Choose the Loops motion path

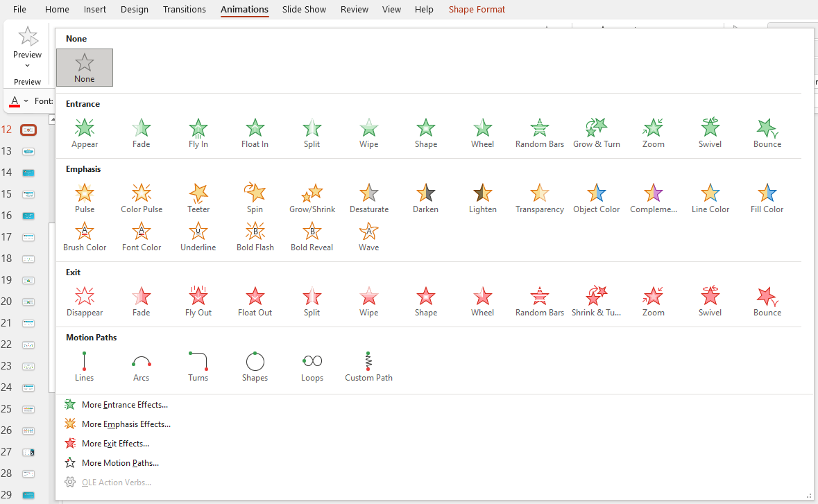tap(312, 367)
